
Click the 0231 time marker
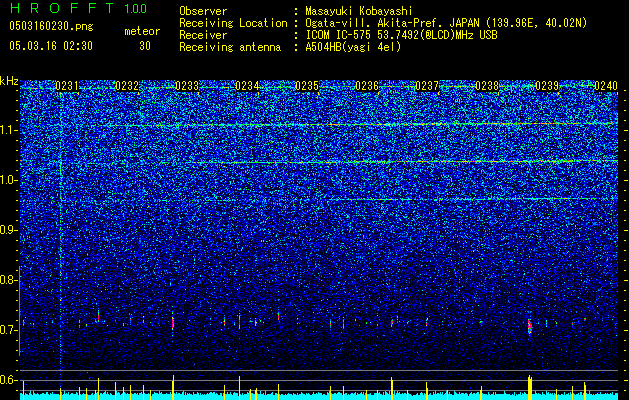[67, 86]
